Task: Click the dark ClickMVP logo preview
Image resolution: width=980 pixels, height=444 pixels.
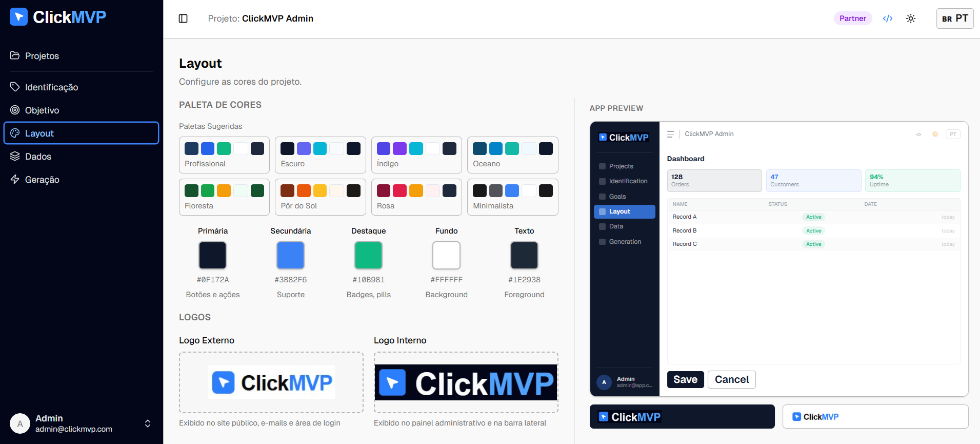Action: tap(682, 417)
